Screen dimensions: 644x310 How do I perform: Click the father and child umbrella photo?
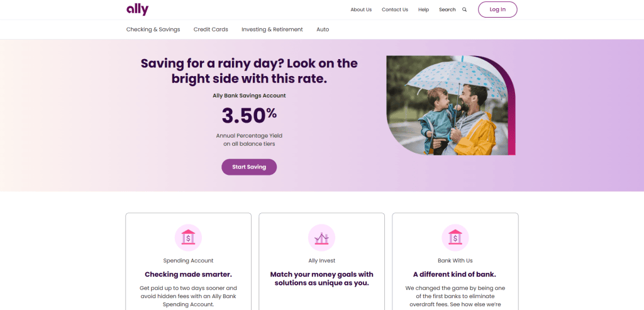[450, 106]
